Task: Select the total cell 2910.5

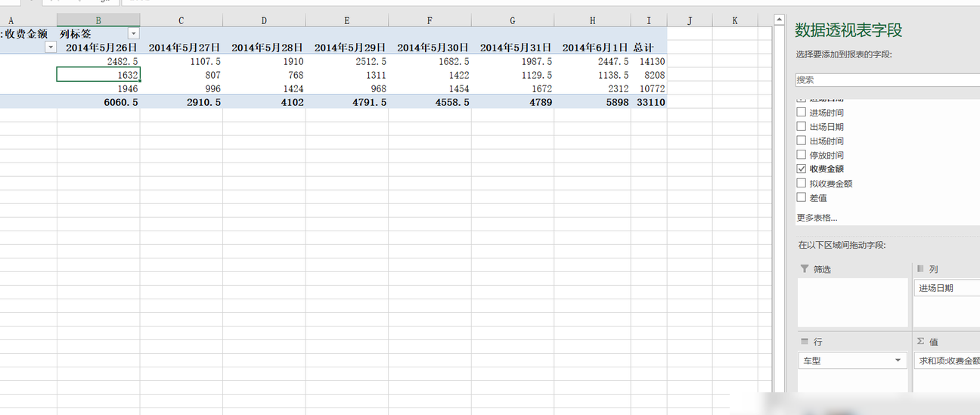Action: tap(181, 102)
